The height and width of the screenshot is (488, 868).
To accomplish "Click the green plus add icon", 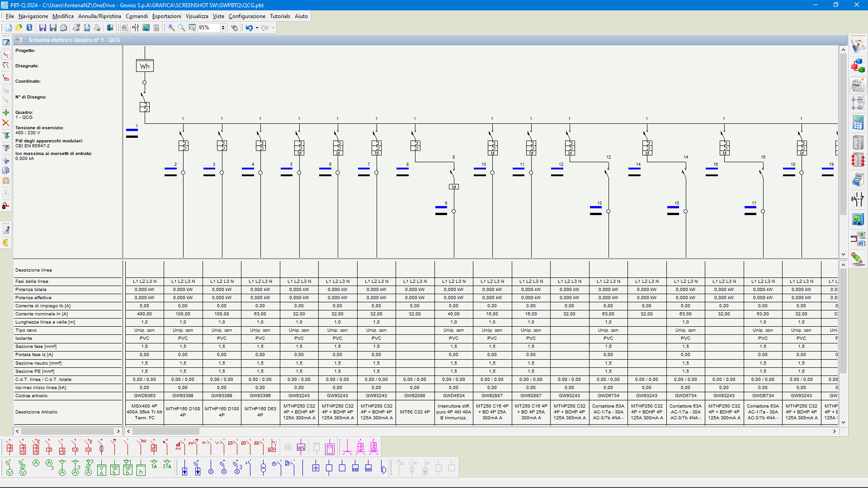I will 6,113.
